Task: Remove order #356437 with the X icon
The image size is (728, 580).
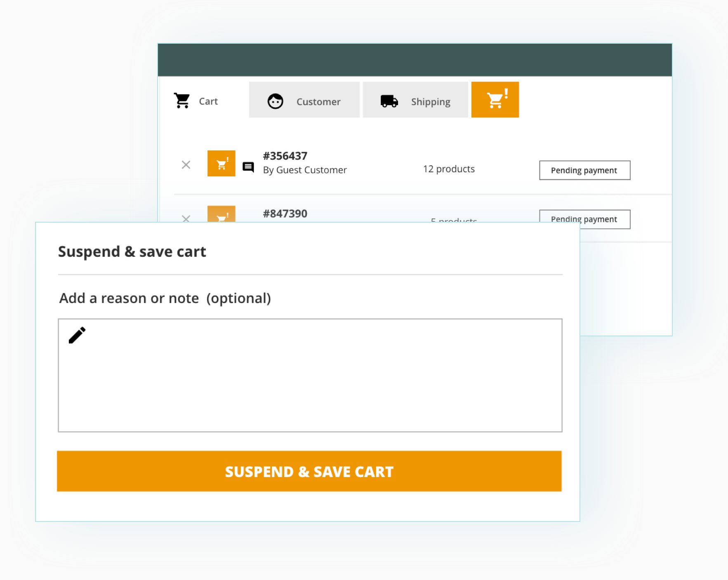Action: tap(186, 165)
